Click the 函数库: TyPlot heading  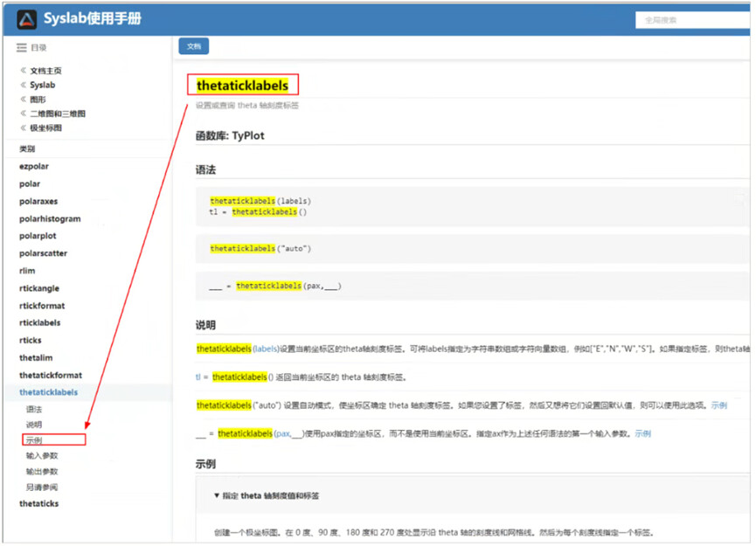coord(230,136)
